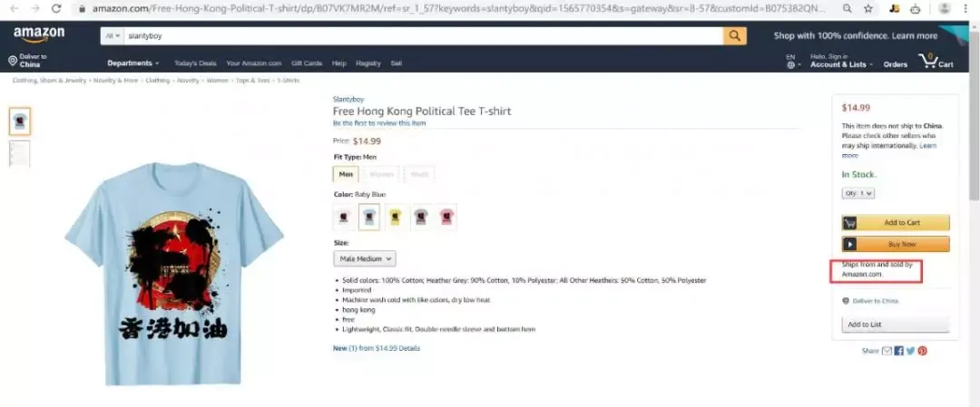The width and height of the screenshot is (980, 407).
Task: Click the Add to Cart button
Action: click(x=896, y=223)
